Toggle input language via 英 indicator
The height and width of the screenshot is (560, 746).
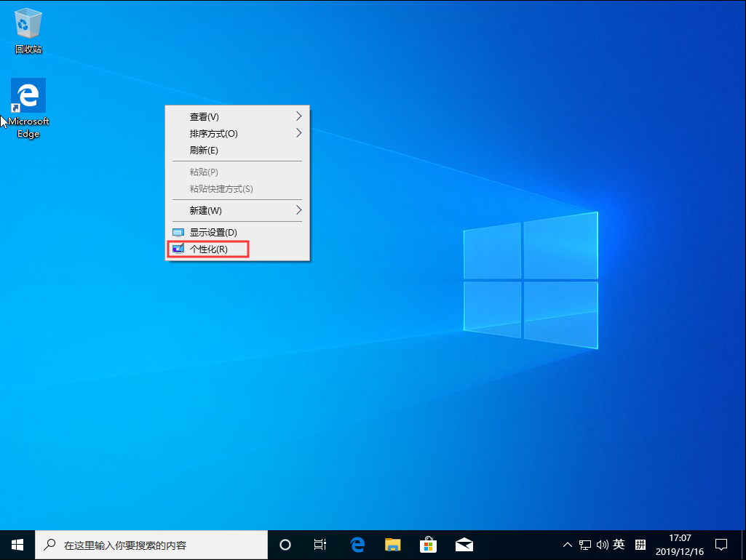coord(619,544)
